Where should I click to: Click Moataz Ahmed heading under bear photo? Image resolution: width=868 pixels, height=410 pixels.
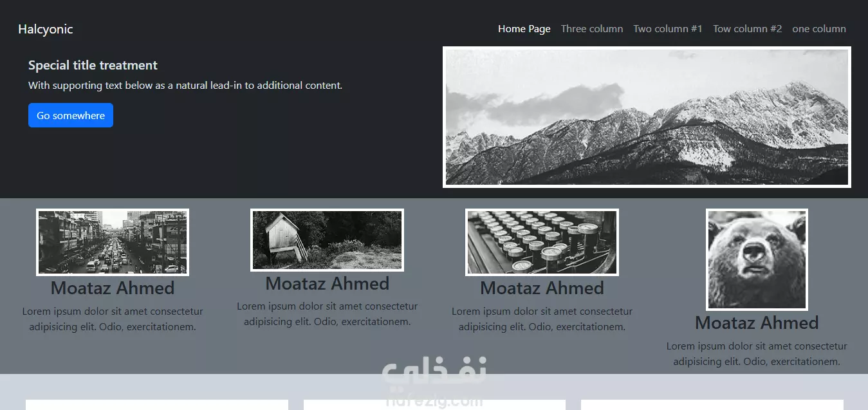point(757,322)
